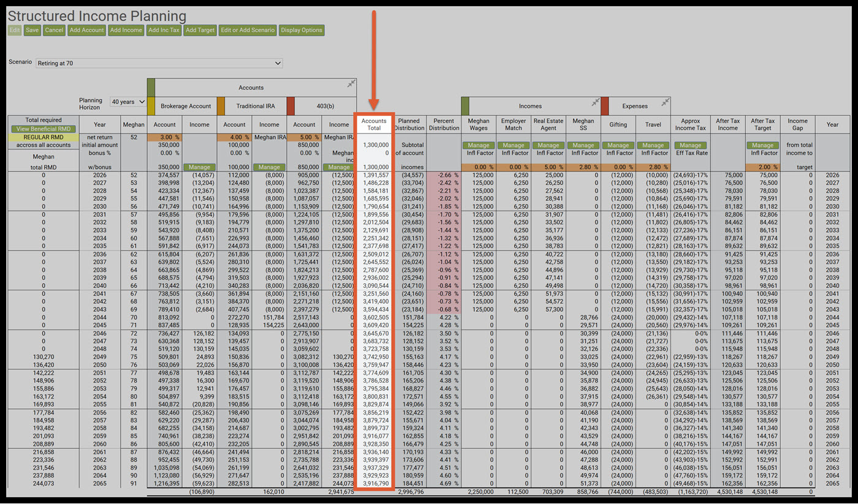
Task: Click Travel 2.80 % inflation factor
Action: click(653, 167)
